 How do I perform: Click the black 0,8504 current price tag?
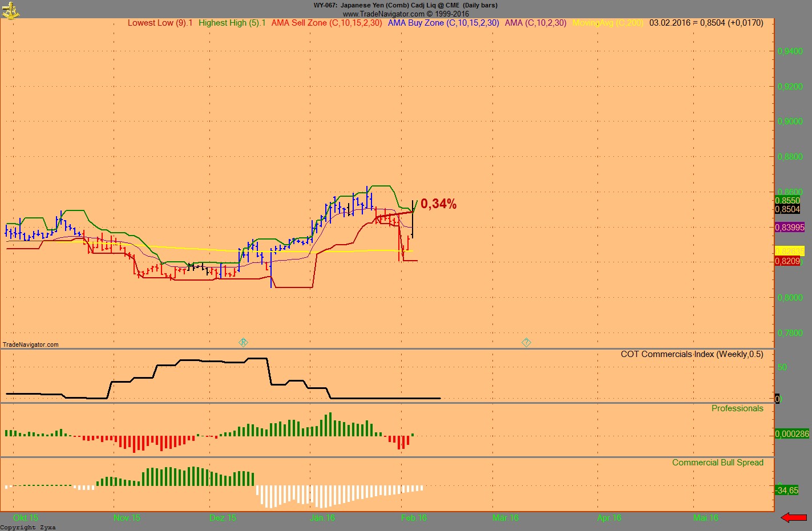click(x=787, y=209)
